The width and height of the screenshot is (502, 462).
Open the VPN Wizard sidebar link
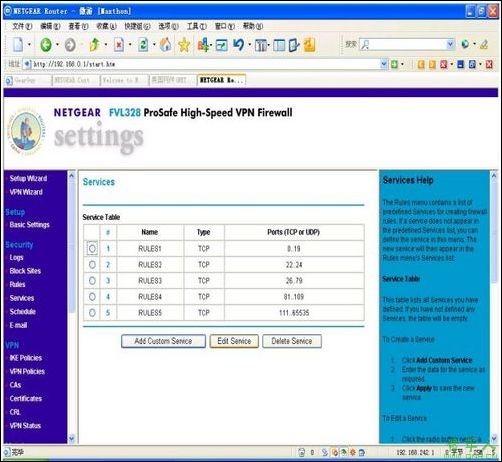click(x=26, y=192)
